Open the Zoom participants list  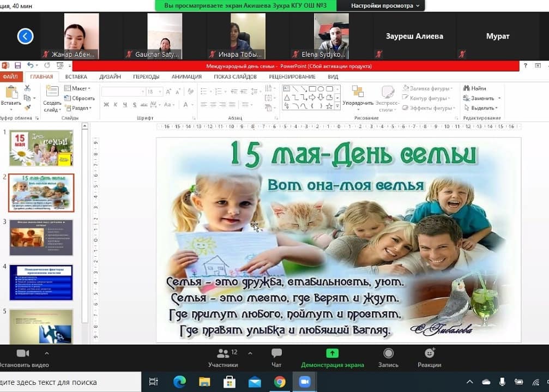pyautogui.click(x=223, y=354)
